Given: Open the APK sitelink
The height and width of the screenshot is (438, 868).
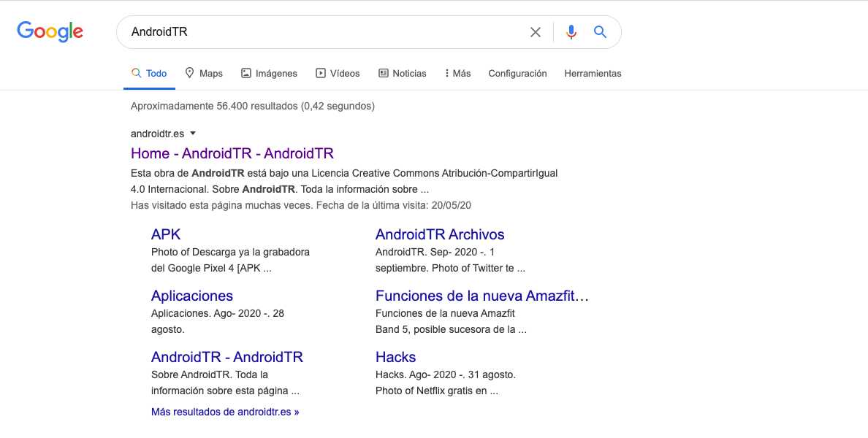Looking at the screenshot, I should [166, 234].
